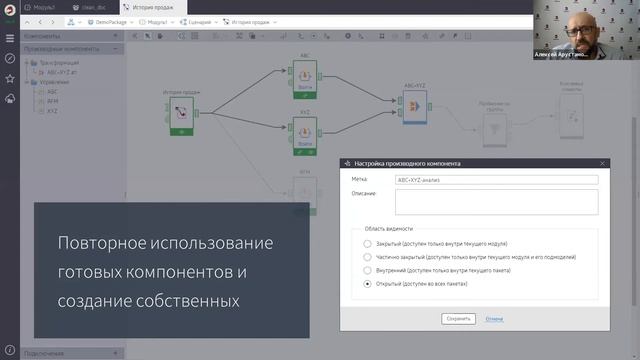This screenshot has height=360, width=640.
Task: Select XYZ item under Управление
Action: 48,111
